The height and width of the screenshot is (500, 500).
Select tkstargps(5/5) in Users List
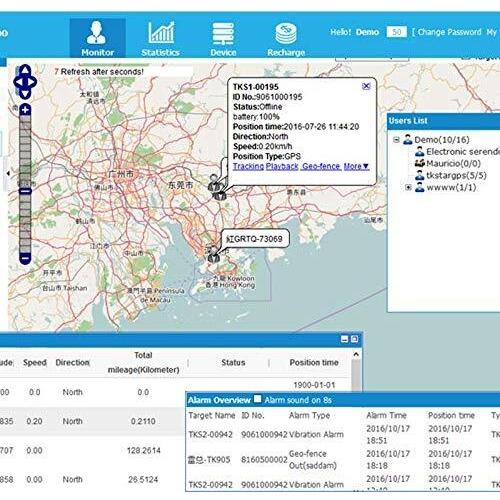tap(456, 175)
